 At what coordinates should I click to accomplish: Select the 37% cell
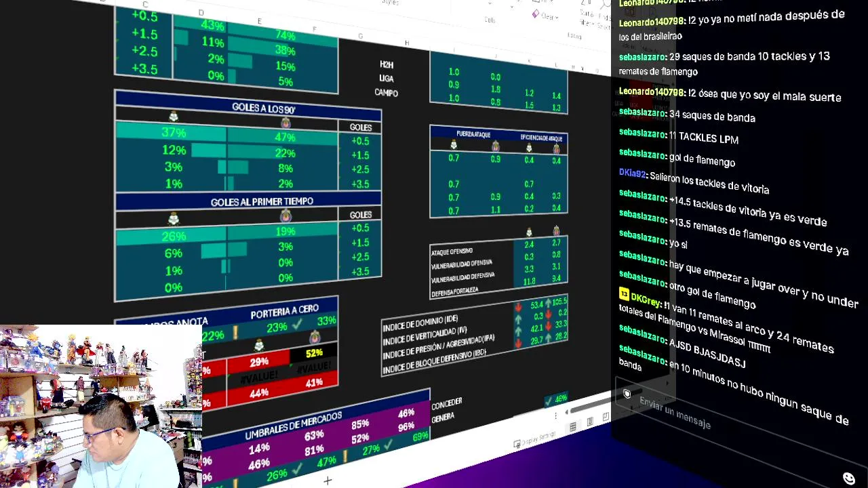coord(174,132)
